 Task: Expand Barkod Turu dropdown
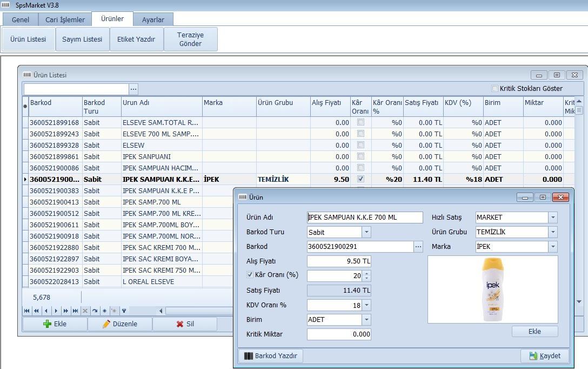[366, 232]
